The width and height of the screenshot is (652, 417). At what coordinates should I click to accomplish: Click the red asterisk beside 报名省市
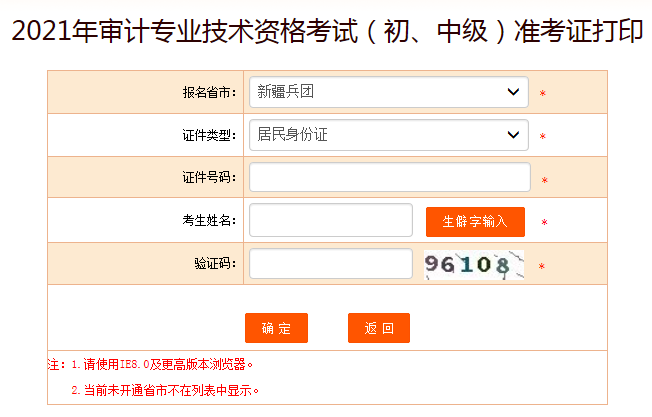(x=542, y=94)
